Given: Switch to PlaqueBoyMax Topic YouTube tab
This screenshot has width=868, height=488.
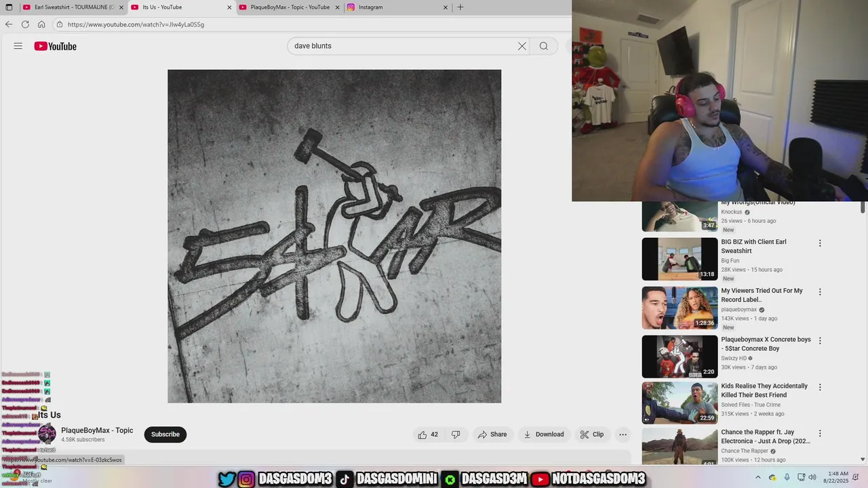Looking at the screenshot, I should 290,7.
